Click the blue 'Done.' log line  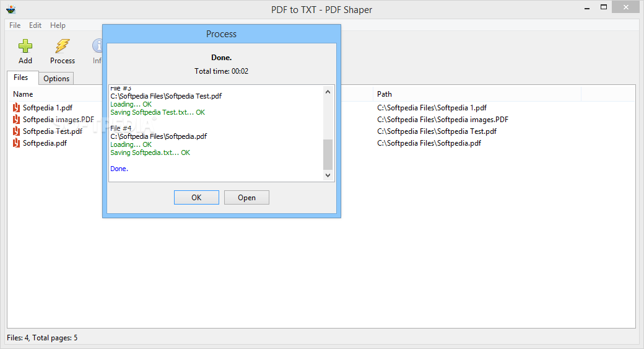119,169
